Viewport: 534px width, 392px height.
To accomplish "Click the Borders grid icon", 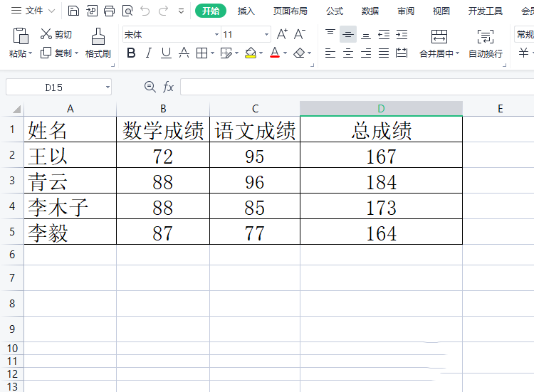I will coord(201,53).
